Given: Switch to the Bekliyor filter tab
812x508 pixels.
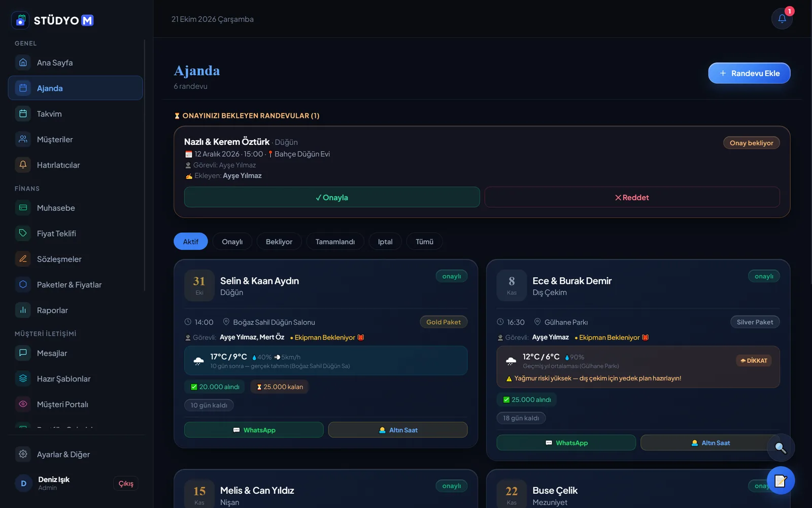Looking at the screenshot, I should pos(279,241).
